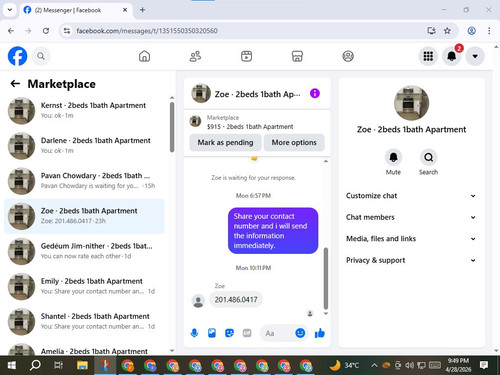500x375 pixels.
Task: Go to the Home feed icon
Action: (x=144, y=56)
